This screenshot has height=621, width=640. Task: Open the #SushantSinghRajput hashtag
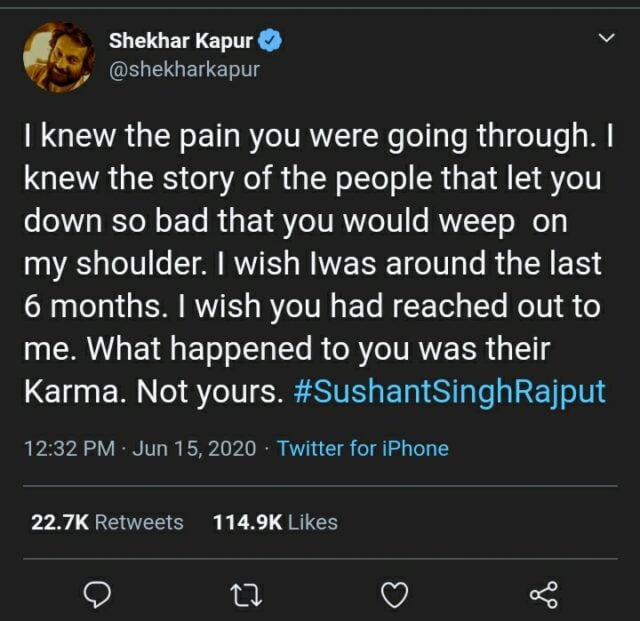click(x=451, y=391)
